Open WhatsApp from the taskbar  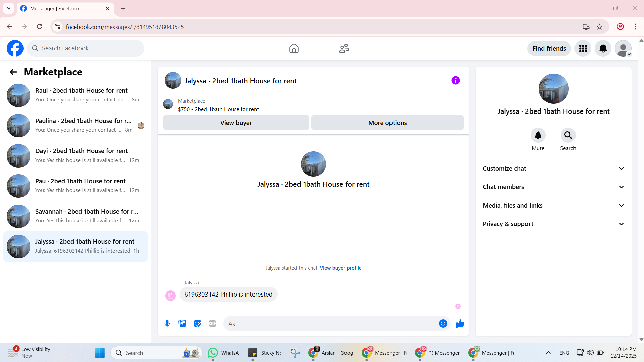(224, 353)
